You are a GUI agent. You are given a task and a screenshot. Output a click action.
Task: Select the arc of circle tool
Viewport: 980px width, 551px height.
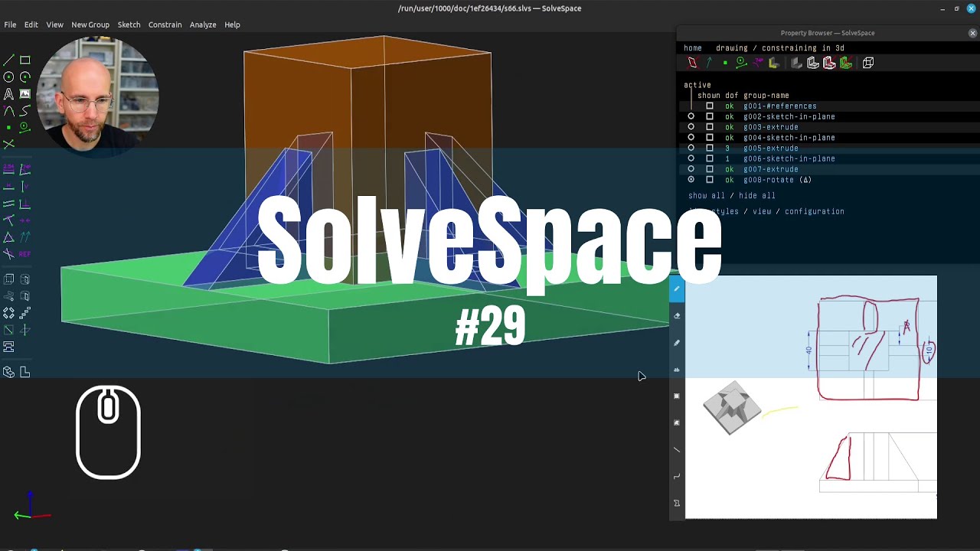24,77
